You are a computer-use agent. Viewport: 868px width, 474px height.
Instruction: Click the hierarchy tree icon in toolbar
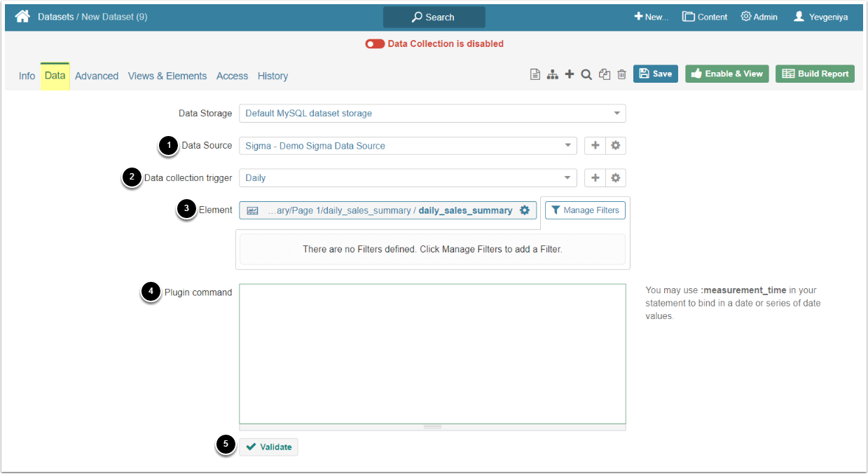(553, 74)
